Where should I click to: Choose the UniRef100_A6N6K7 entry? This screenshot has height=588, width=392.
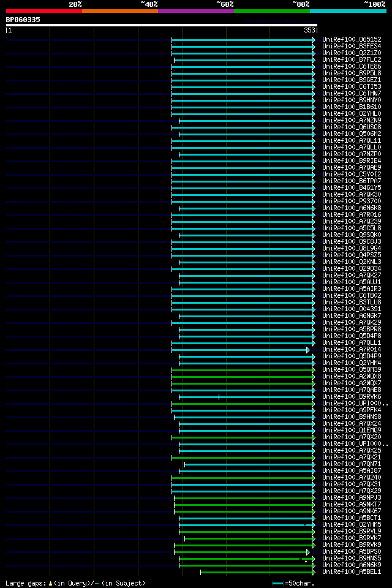click(x=352, y=316)
